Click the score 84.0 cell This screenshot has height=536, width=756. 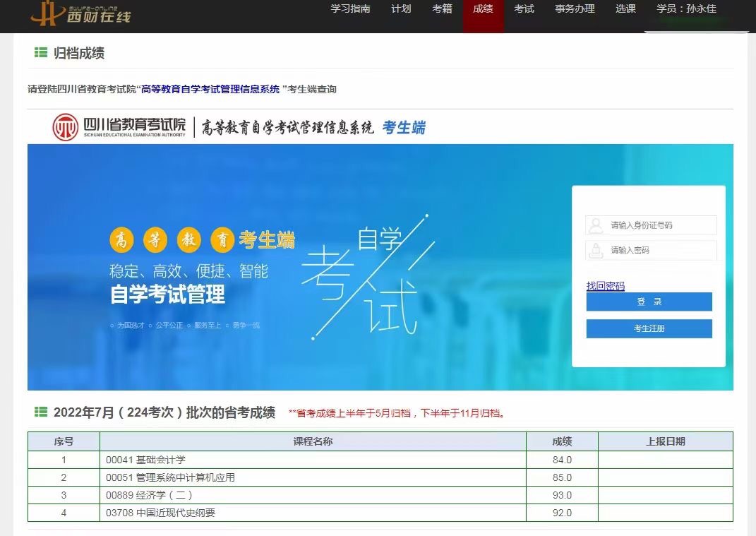(x=562, y=460)
